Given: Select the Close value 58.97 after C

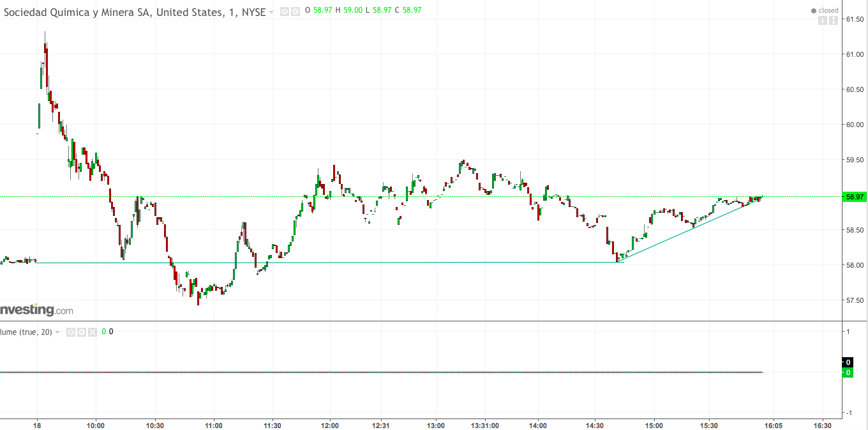Looking at the screenshot, I should click(x=412, y=10).
